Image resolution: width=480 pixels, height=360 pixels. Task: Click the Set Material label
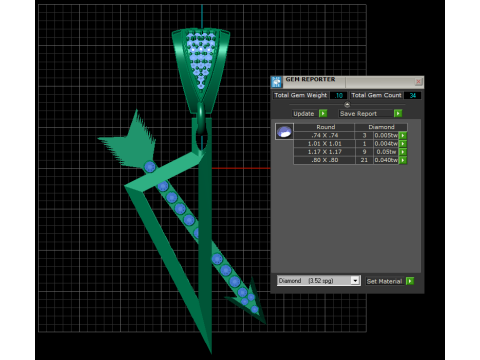(x=385, y=281)
